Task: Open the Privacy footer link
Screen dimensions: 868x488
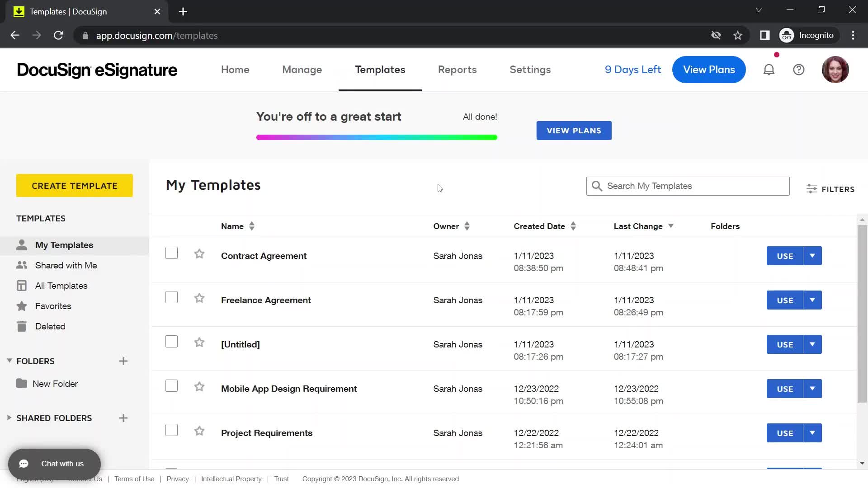Action: pos(178,479)
